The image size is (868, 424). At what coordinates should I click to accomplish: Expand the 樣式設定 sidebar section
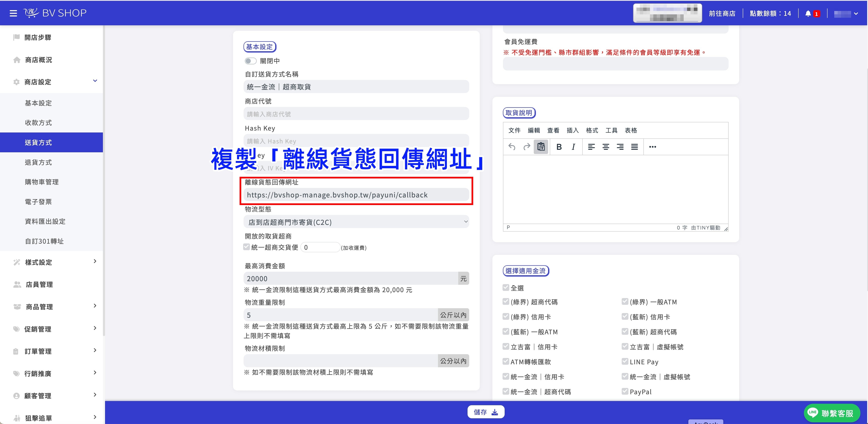(x=95, y=261)
